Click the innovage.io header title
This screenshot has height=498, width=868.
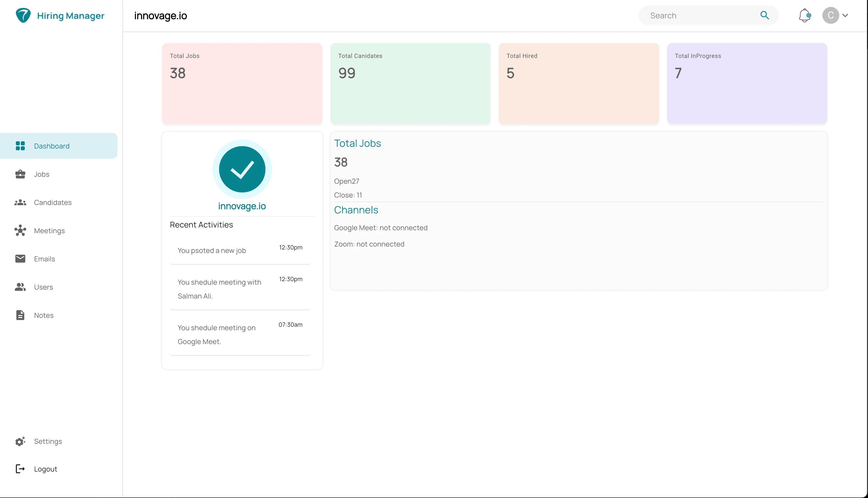pyautogui.click(x=161, y=16)
